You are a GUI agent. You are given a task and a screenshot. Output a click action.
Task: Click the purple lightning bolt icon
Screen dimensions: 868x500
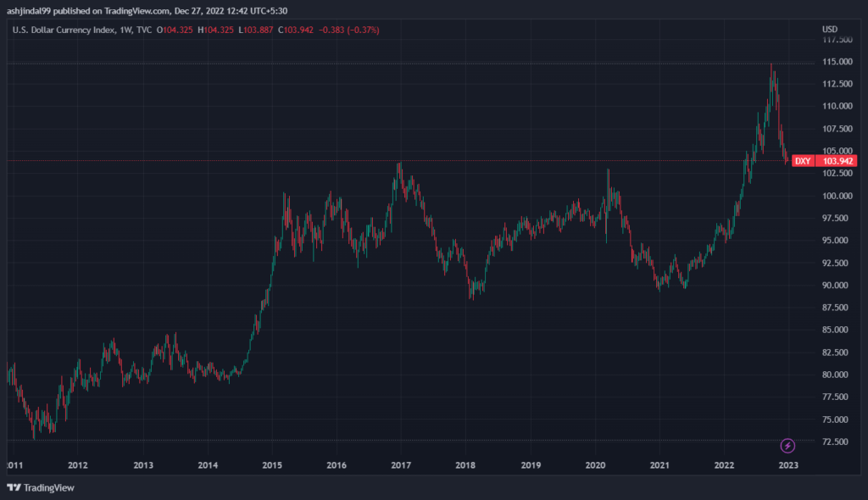point(787,445)
